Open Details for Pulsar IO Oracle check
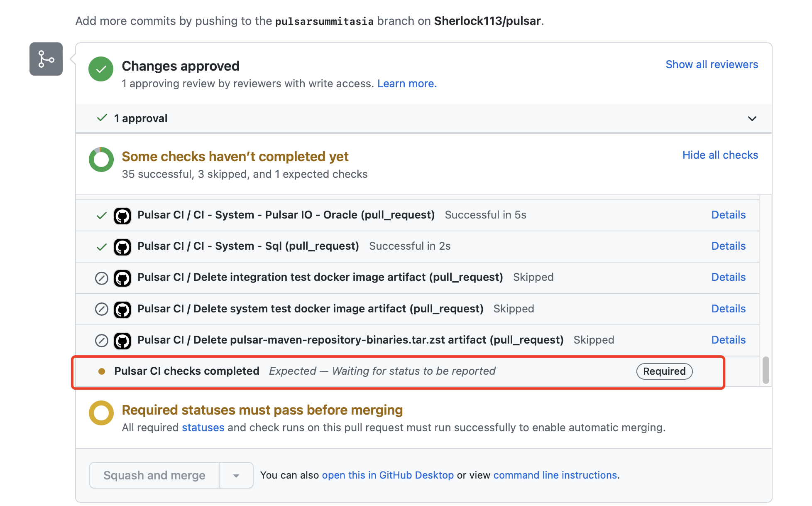 [729, 215]
